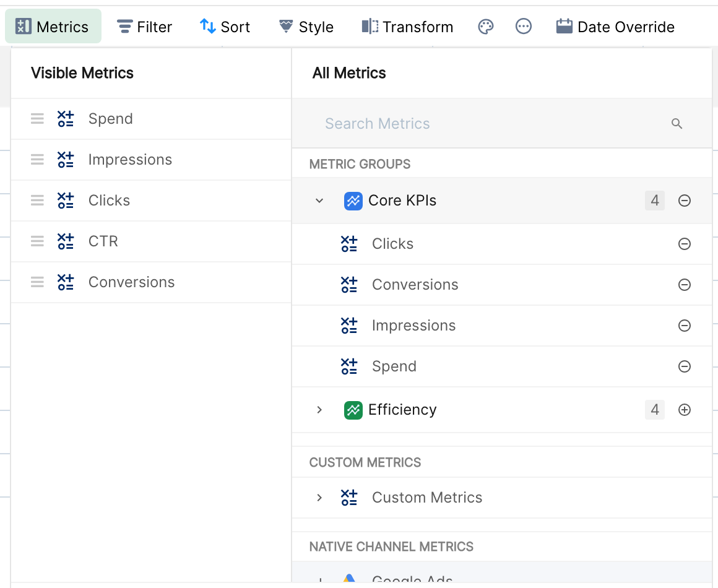Remove Conversions under Core KPIs
Image resolution: width=718 pixels, height=588 pixels.
(685, 284)
